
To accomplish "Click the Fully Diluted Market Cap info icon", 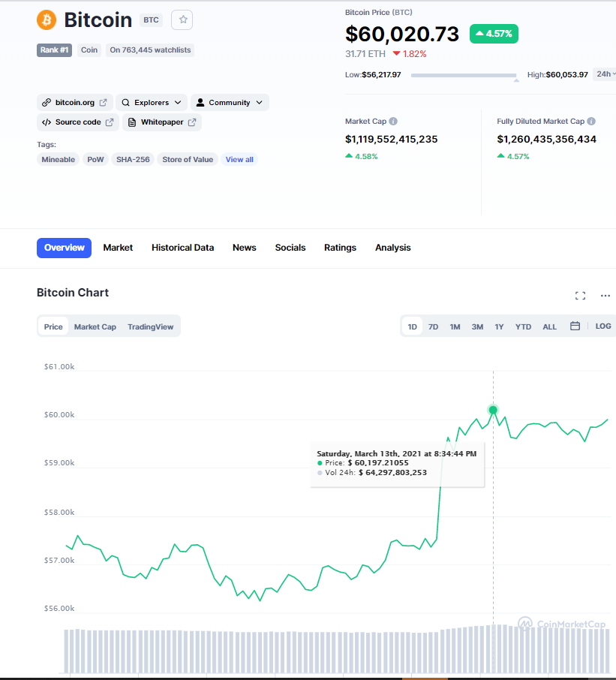I will coord(591,122).
